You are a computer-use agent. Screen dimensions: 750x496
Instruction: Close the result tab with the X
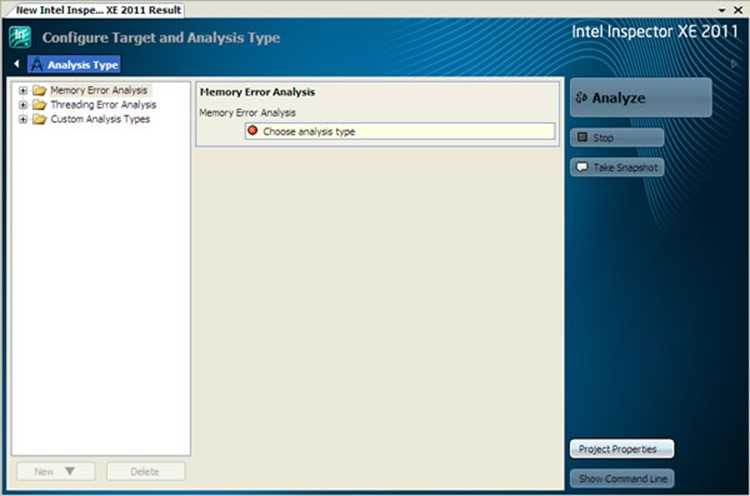point(738,10)
